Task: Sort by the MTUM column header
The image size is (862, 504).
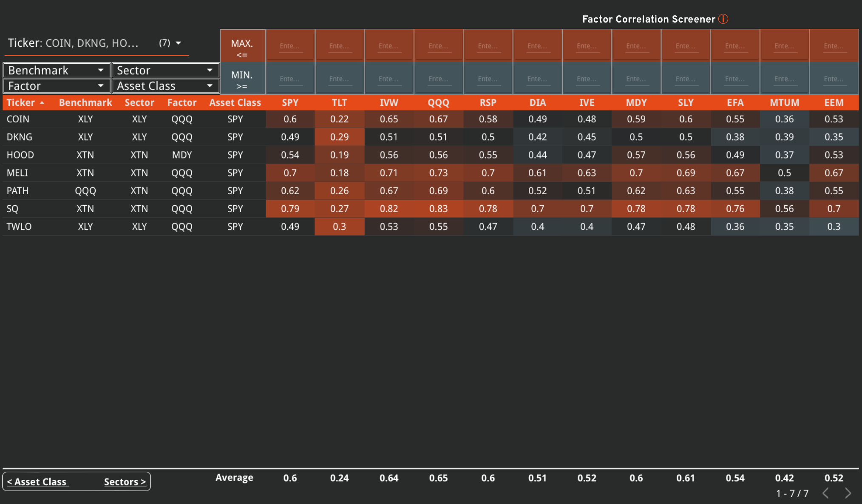Action: (784, 103)
